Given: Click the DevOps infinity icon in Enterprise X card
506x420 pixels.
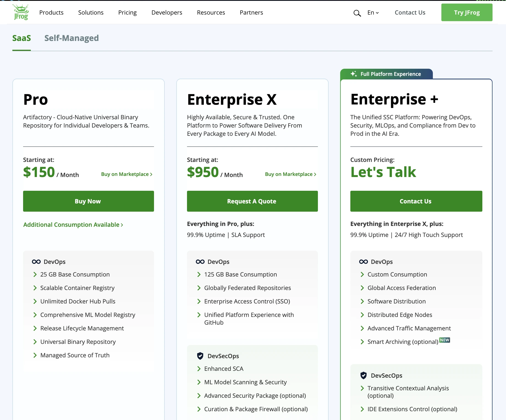Looking at the screenshot, I should 200,262.
